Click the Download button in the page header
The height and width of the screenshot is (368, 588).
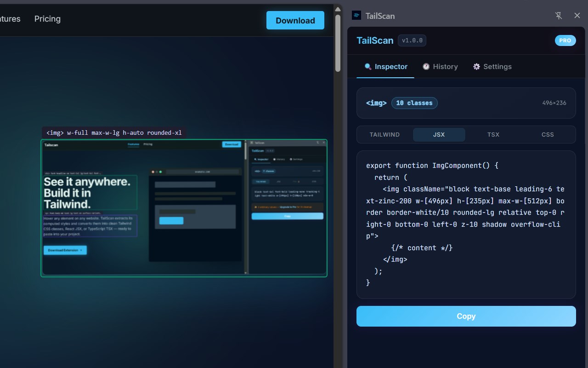(x=295, y=20)
